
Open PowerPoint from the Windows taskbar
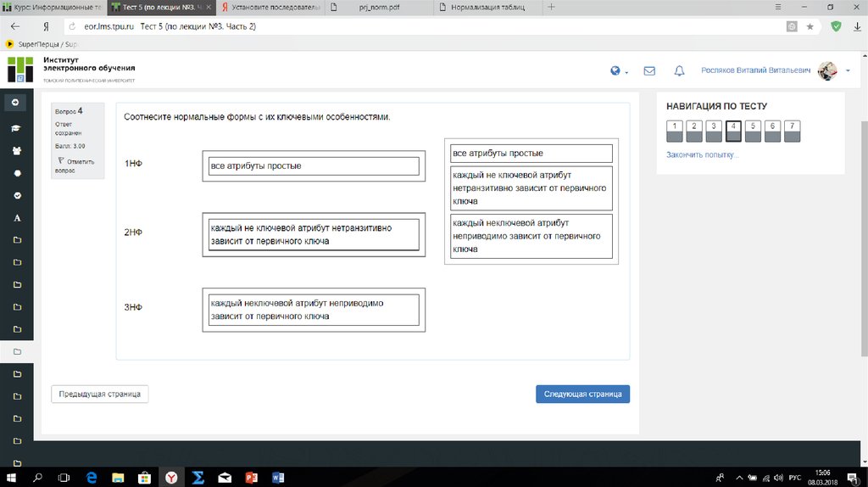(250, 478)
